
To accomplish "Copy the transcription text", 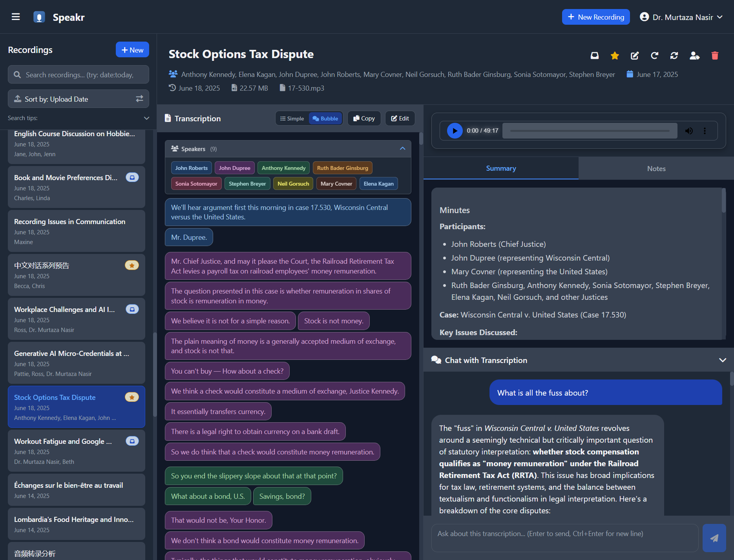I will pyautogui.click(x=364, y=119).
